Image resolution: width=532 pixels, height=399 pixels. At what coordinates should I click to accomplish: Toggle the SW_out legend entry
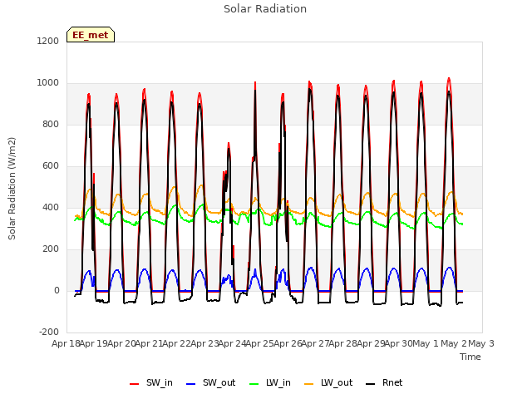click(210, 382)
